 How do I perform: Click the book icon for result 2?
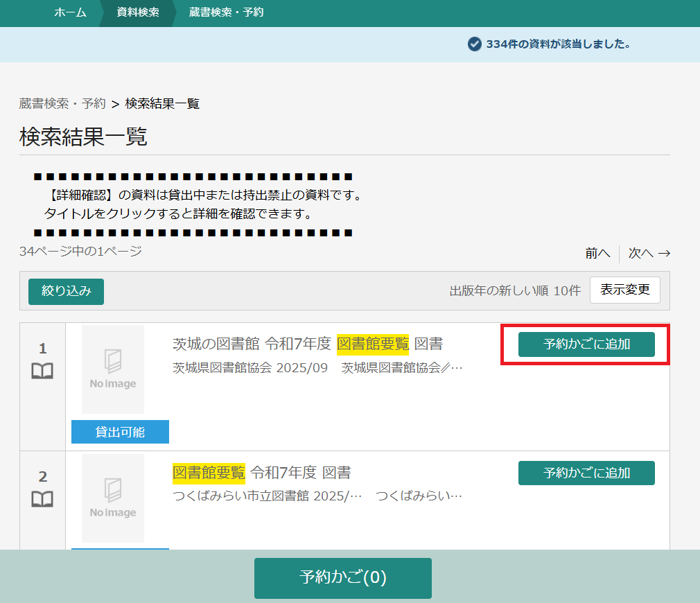(x=42, y=500)
